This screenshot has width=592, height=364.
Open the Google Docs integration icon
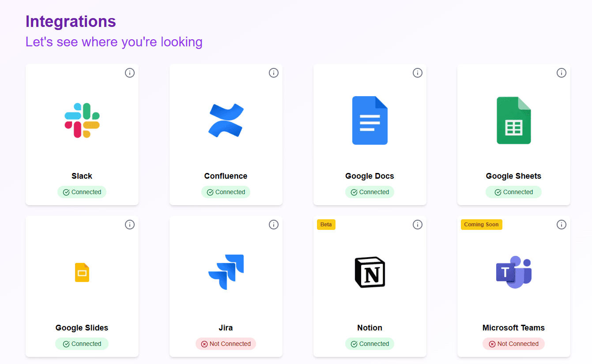pyautogui.click(x=370, y=120)
